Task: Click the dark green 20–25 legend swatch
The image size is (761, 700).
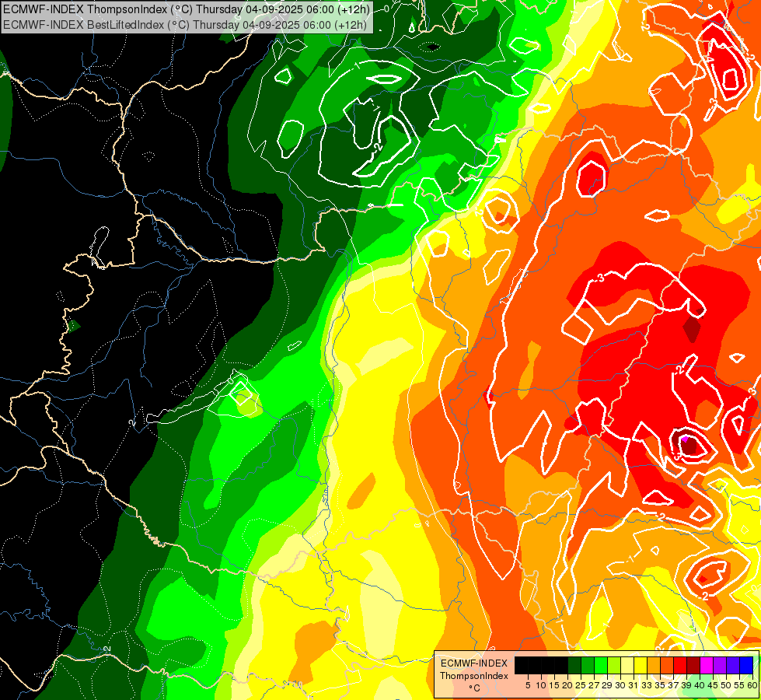Action: pos(574,665)
